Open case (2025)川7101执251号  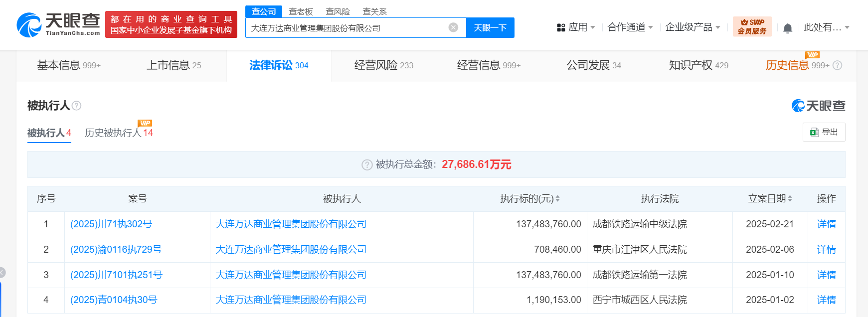pyautogui.click(x=116, y=275)
